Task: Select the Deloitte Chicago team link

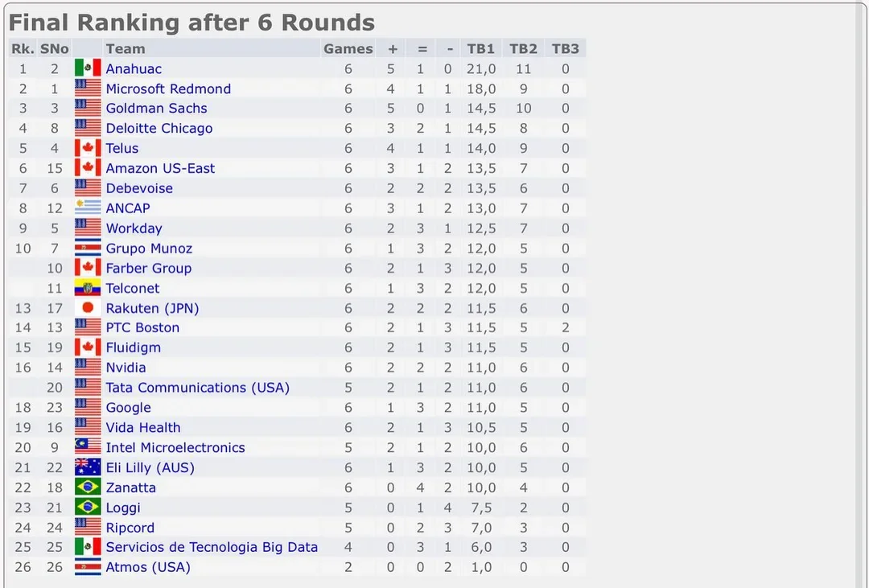Action: (159, 129)
